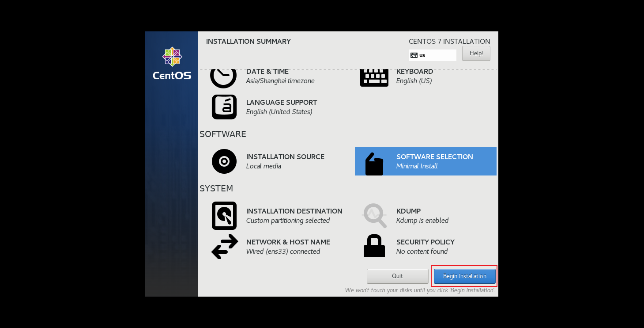The image size is (644, 328).
Task: Click 'Wired (ens33) connected' text
Action: tap(283, 252)
